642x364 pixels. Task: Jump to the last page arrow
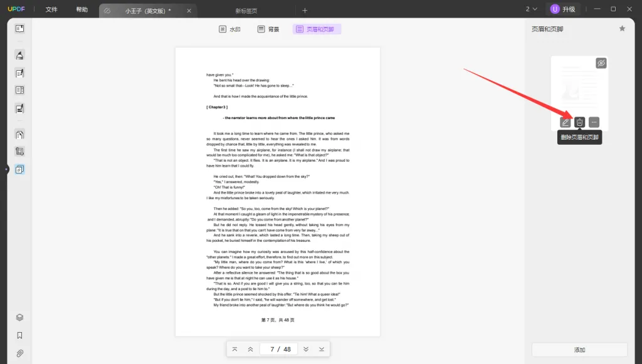pyautogui.click(x=322, y=349)
